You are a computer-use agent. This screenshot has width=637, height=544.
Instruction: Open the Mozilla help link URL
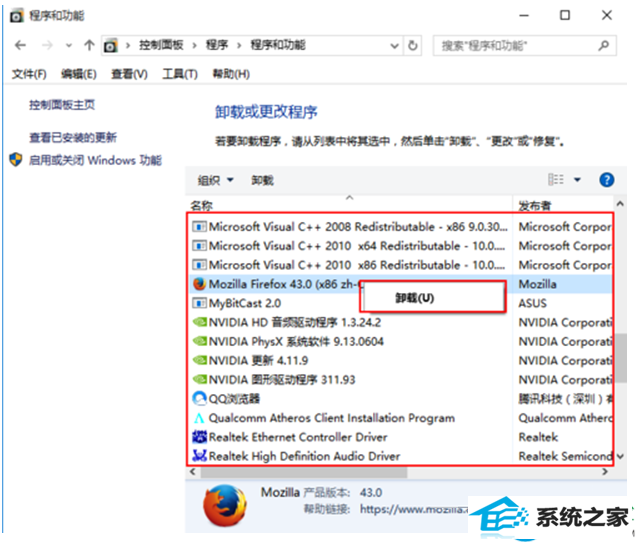[x=414, y=509]
